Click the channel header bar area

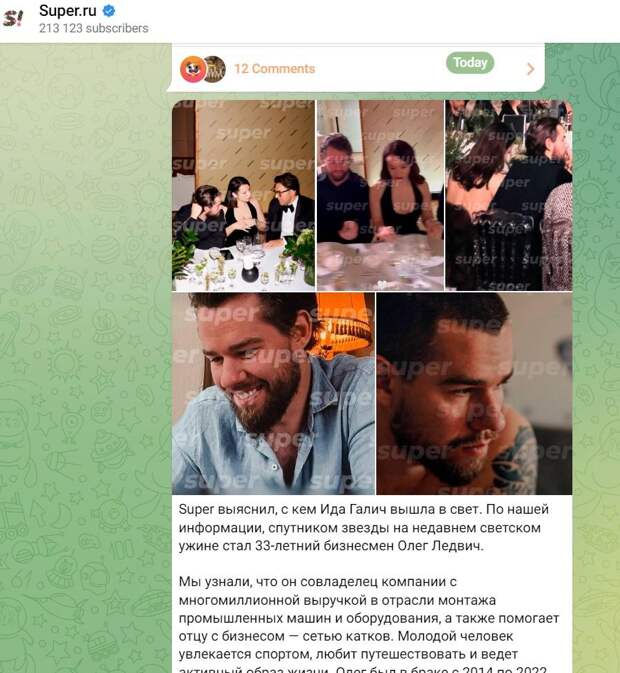click(310, 21)
